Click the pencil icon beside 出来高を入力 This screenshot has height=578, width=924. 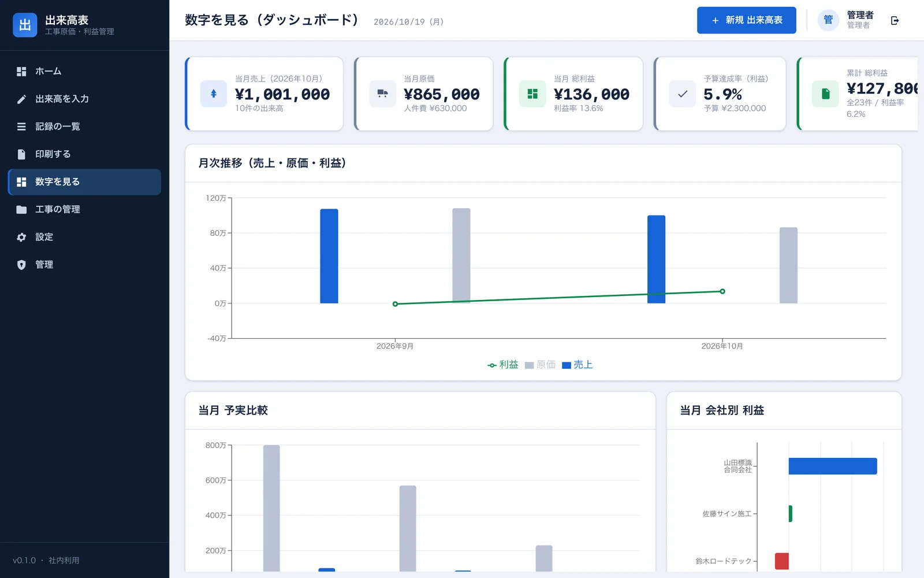(x=21, y=99)
